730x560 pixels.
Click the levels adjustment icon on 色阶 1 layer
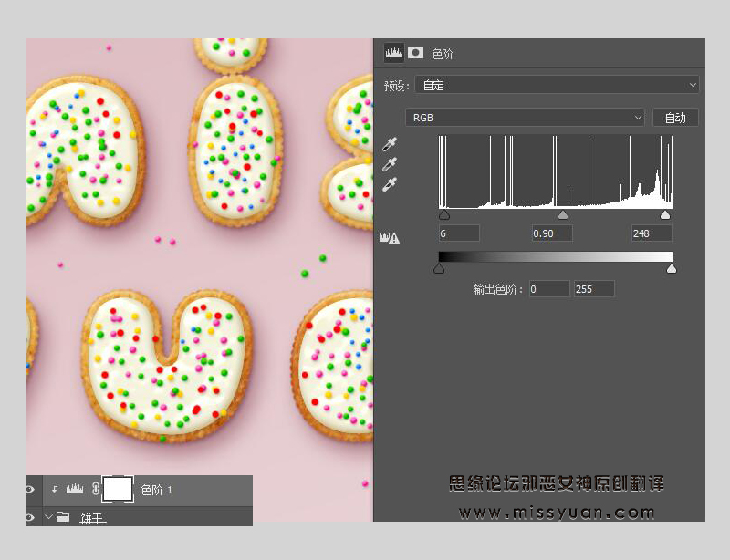tap(75, 490)
